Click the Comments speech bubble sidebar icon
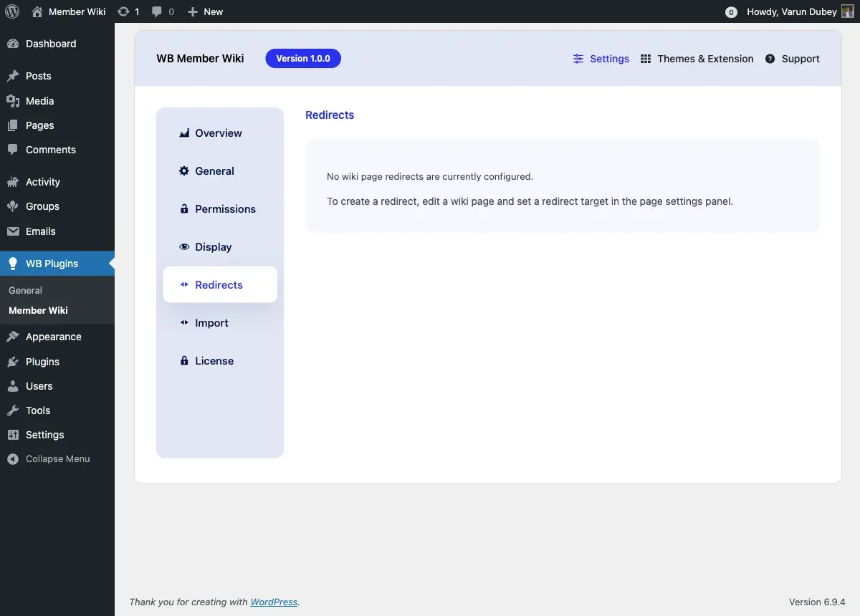The image size is (860, 616). pyautogui.click(x=13, y=150)
